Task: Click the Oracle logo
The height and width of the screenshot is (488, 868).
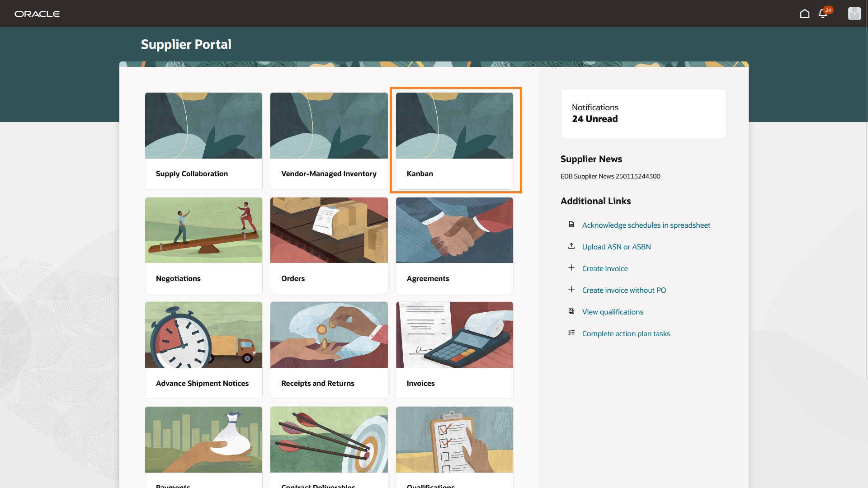Action: (x=37, y=14)
